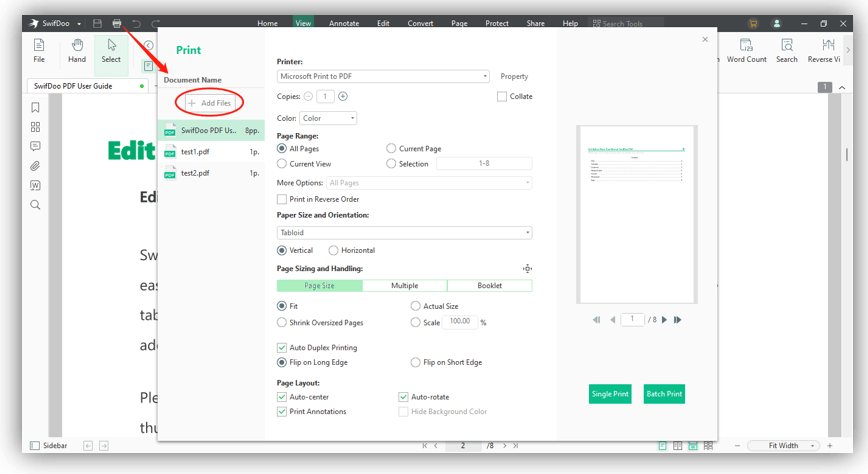Check Print in Reverse Order

pos(282,199)
